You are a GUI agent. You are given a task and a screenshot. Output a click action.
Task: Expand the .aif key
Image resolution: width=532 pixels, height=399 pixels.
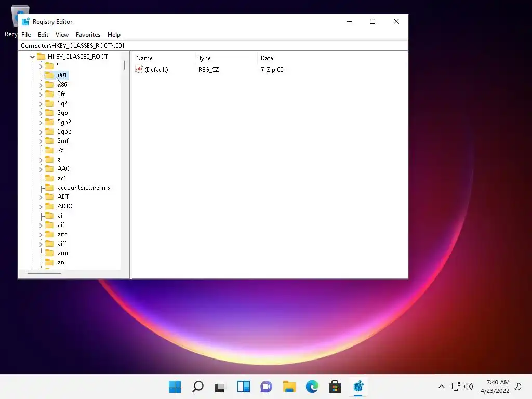pos(41,225)
